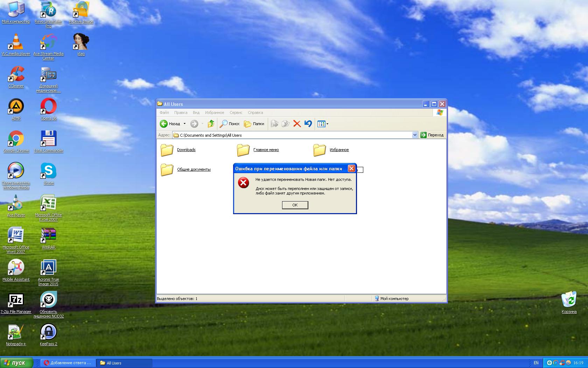
Task: Toggle the Folders (Папки) pane button
Action: tap(254, 124)
